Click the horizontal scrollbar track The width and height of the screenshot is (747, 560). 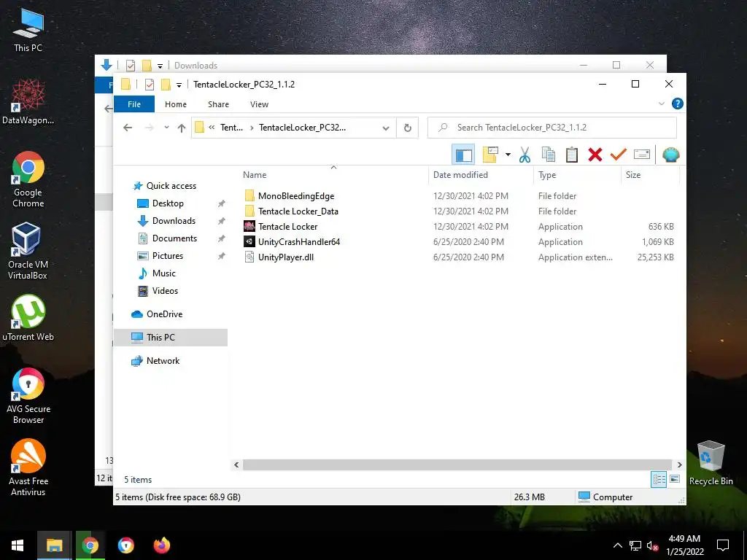(457, 464)
